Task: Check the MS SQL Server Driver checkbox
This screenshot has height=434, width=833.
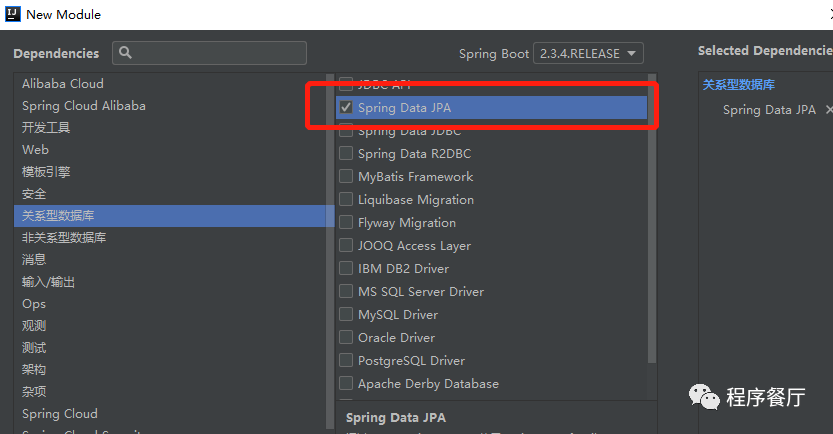Action: point(346,291)
